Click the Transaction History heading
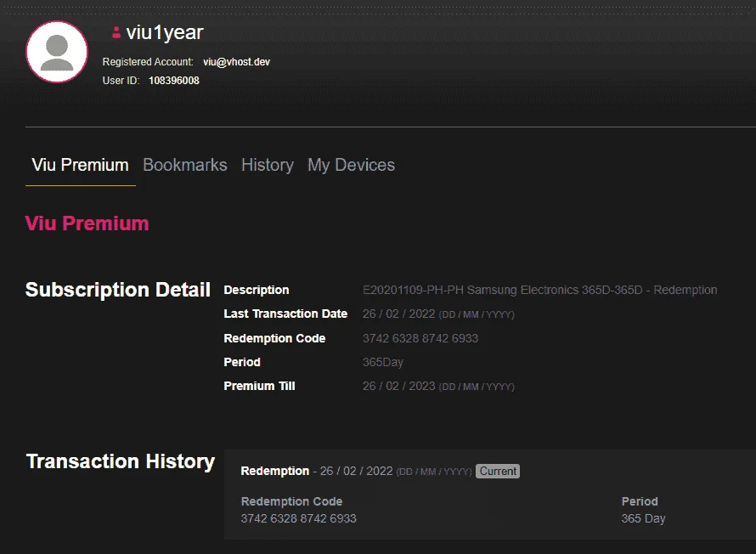 [121, 461]
